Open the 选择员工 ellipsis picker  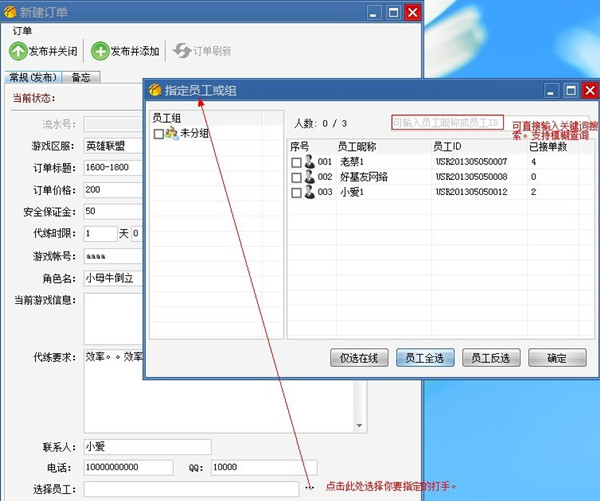(x=307, y=488)
